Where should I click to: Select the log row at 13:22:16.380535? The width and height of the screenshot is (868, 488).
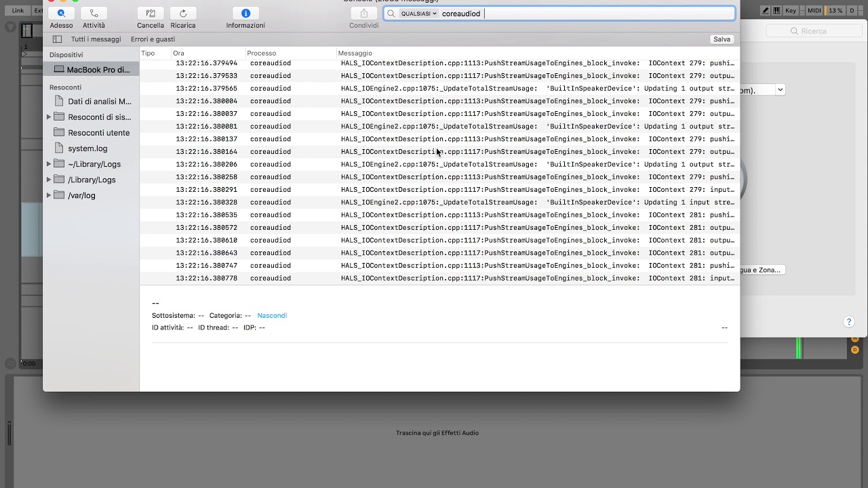click(439, 215)
